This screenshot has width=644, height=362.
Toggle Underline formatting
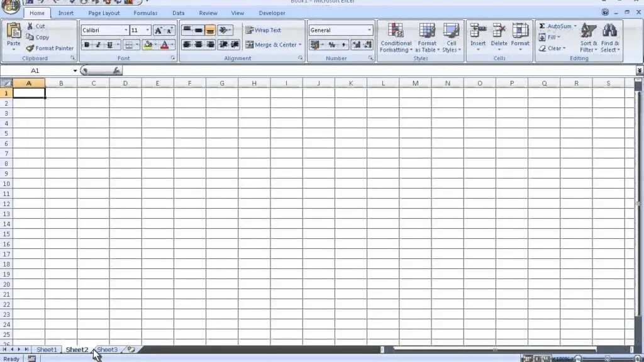click(x=109, y=45)
